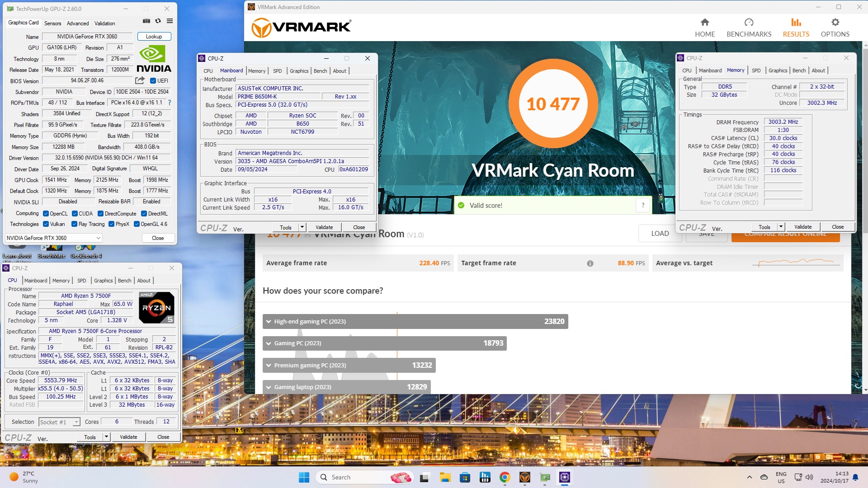Click the Average vs. target frame rate graph

click(796, 263)
